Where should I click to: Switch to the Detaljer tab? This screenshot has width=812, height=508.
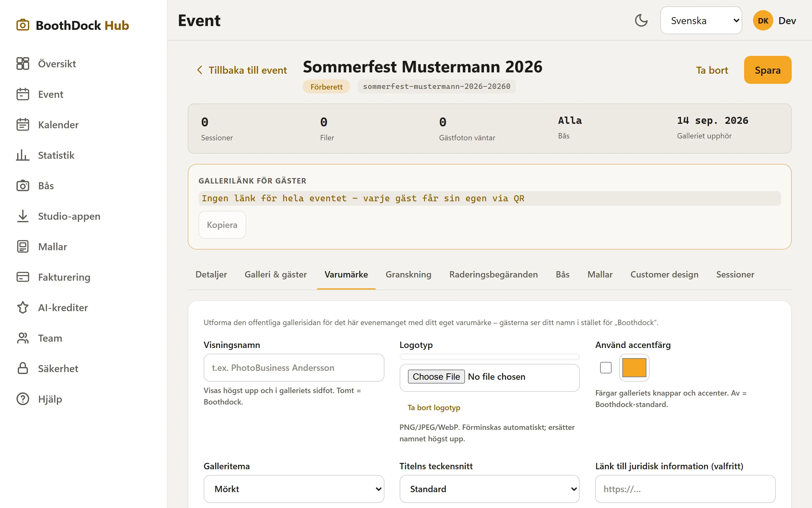click(211, 275)
